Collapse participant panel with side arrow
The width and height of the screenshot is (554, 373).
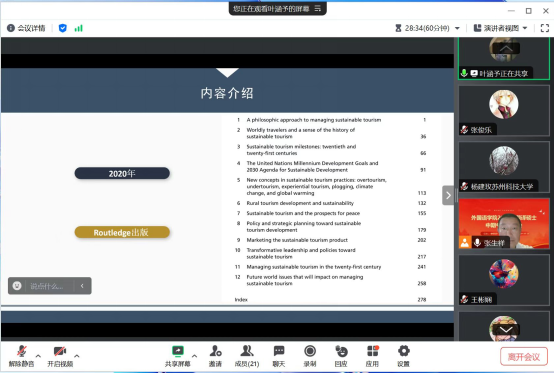[448, 195]
